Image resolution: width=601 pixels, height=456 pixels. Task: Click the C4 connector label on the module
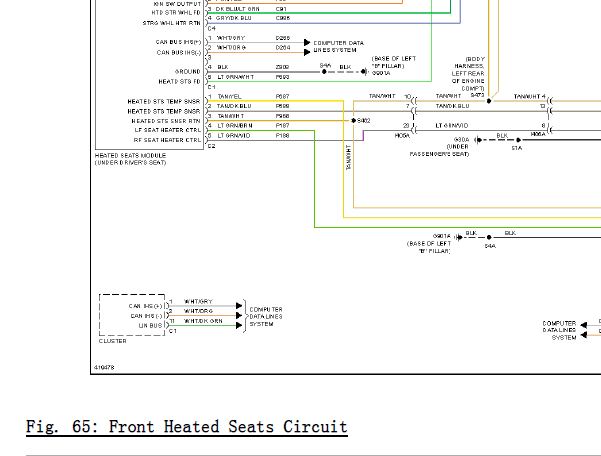coord(212,28)
